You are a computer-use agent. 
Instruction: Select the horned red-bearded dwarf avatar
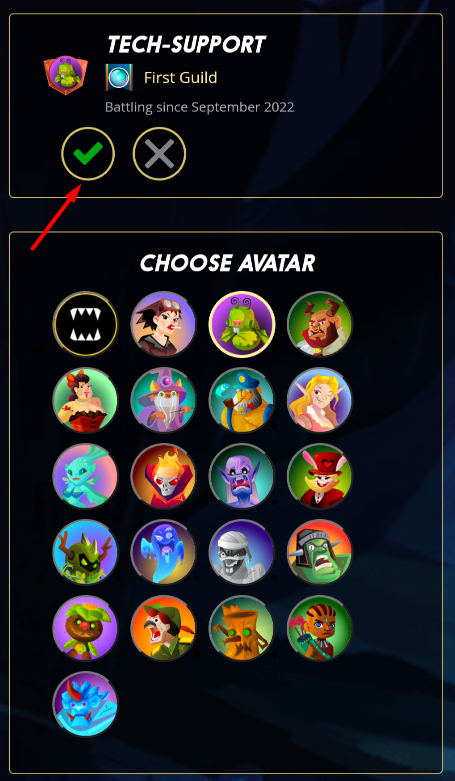(320, 324)
